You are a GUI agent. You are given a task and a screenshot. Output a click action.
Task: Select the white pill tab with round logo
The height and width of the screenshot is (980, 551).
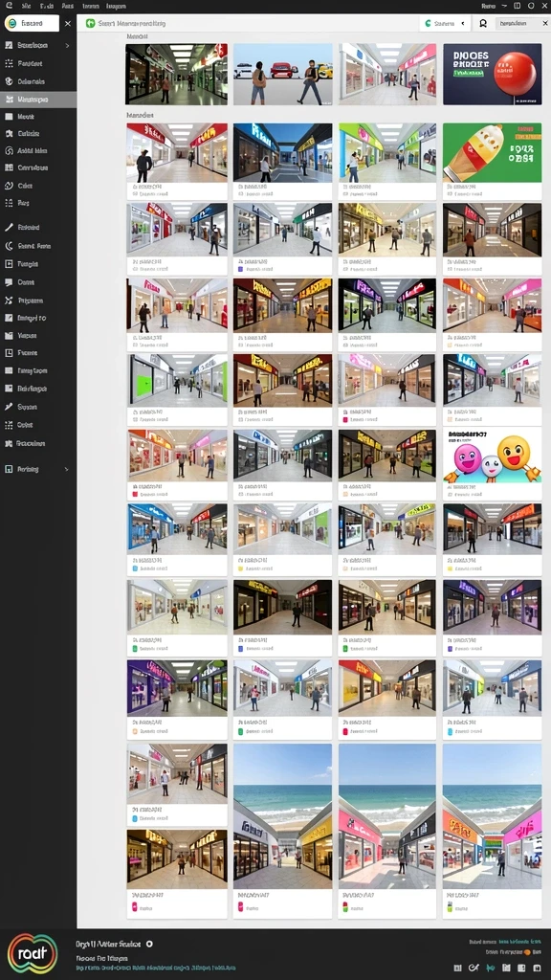tap(32, 24)
